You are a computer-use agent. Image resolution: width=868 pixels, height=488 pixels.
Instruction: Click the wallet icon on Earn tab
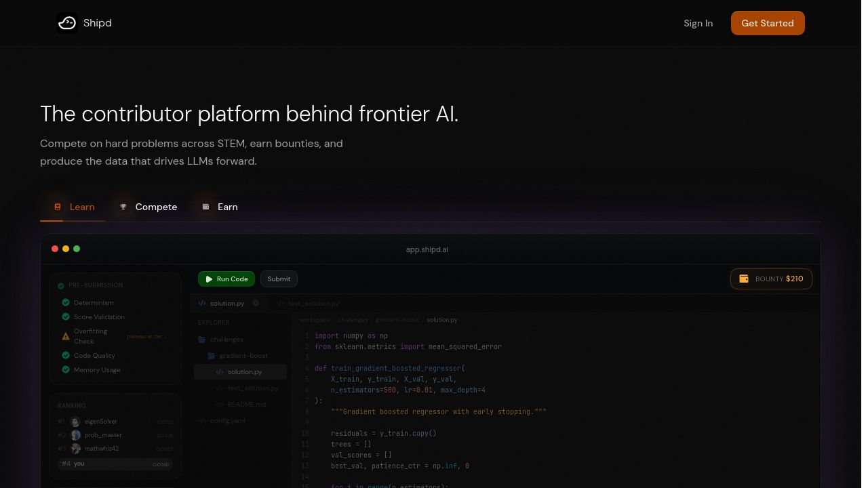205,207
